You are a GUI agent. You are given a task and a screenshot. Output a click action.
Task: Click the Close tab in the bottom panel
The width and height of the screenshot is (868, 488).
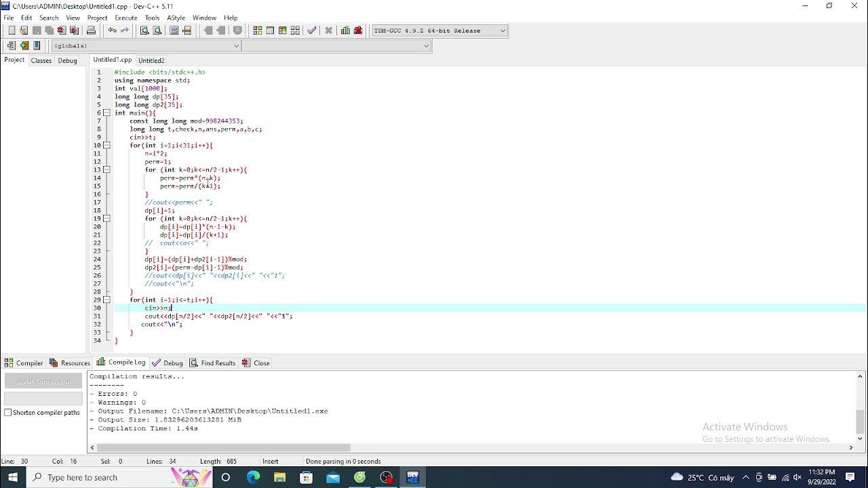(x=256, y=363)
